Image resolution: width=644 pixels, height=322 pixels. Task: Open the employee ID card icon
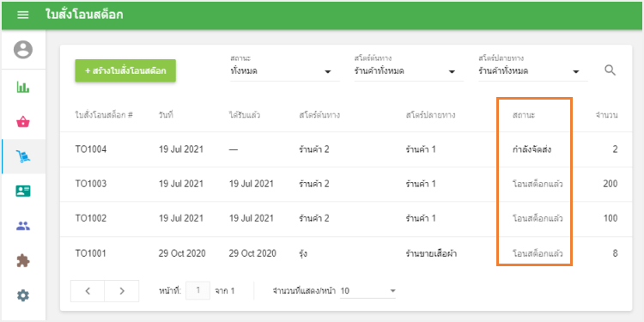click(23, 191)
